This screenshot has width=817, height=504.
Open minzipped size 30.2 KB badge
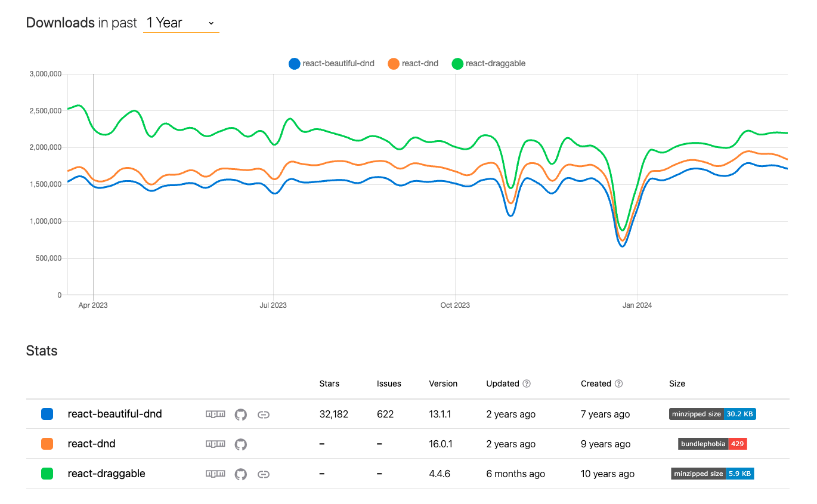click(x=713, y=414)
